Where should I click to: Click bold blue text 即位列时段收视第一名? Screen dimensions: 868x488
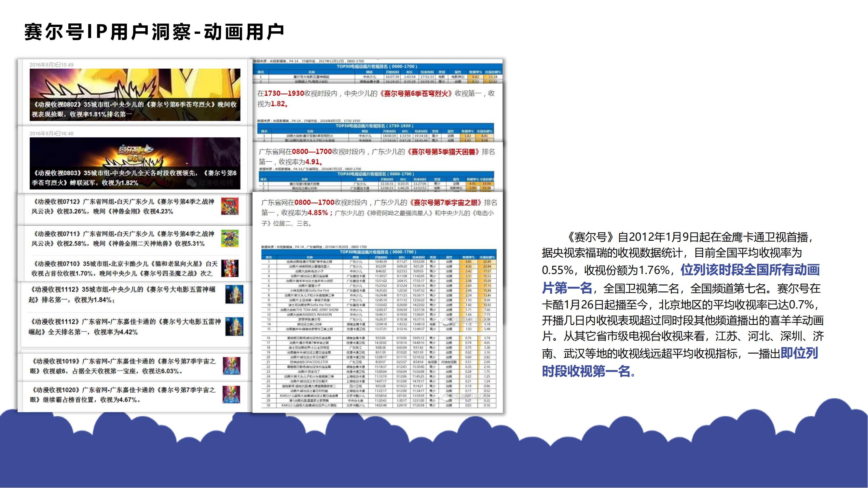(680, 362)
